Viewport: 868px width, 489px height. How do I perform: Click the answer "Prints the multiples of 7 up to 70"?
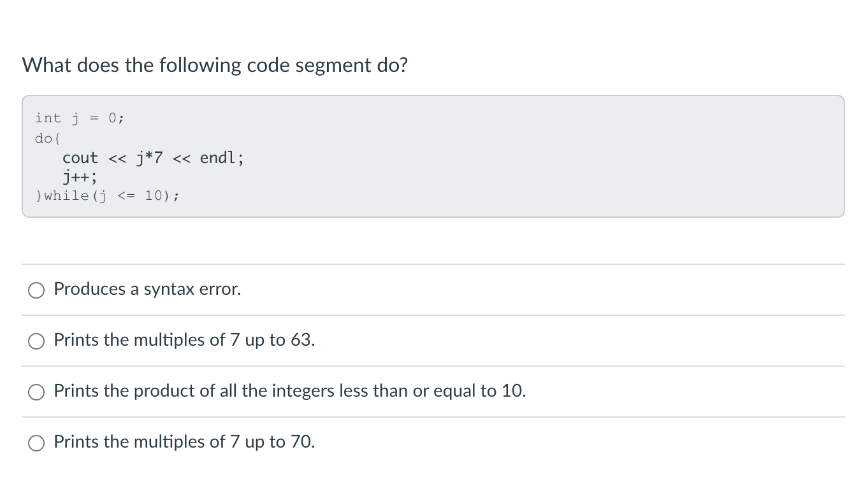(x=184, y=441)
